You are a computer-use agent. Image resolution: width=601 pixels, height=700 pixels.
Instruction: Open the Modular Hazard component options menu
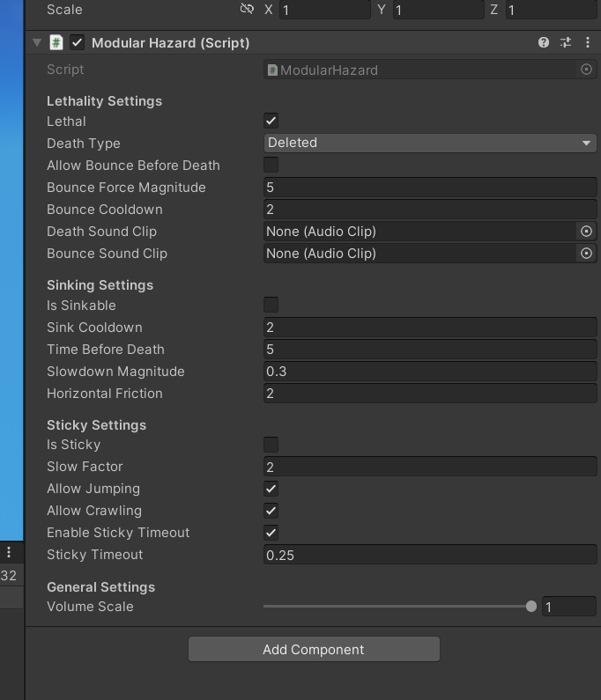(588, 42)
